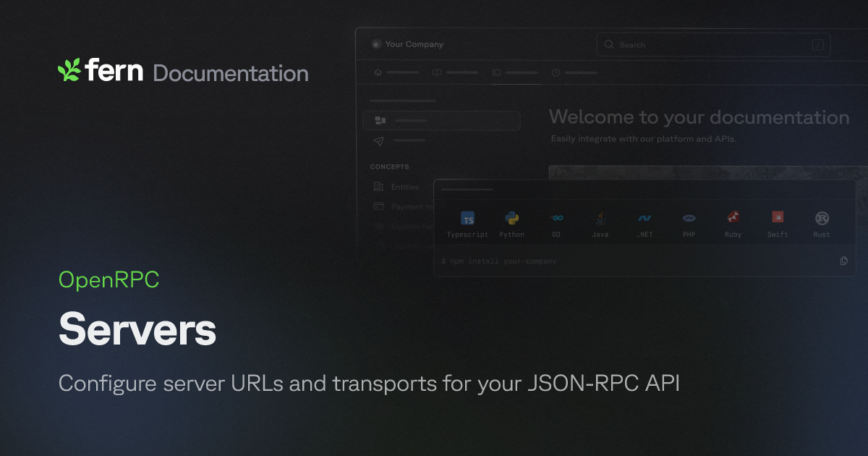Pick the PHP language icon

[x=689, y=218]
